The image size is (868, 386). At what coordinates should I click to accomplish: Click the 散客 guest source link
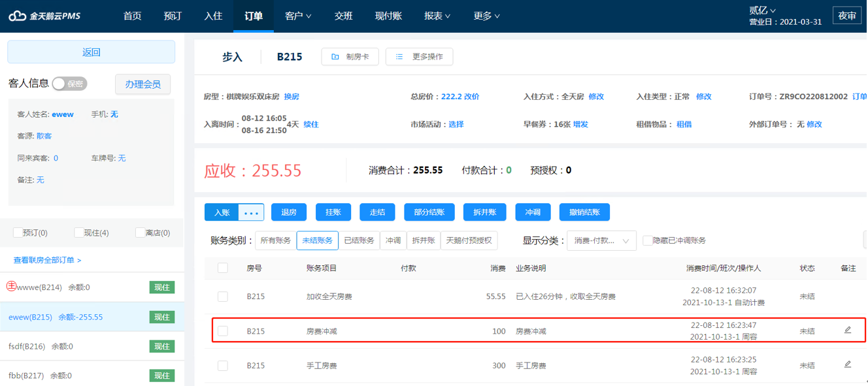coord(44,136)
